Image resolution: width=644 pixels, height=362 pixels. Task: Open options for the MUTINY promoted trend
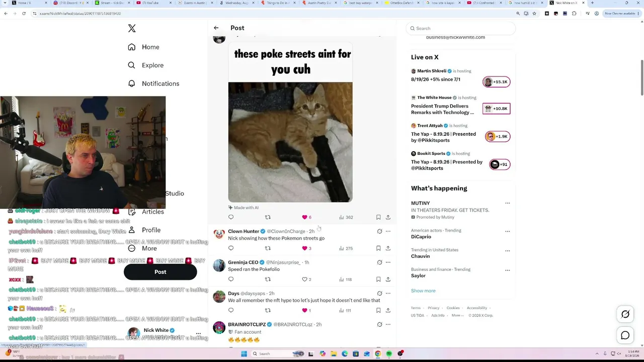[507, 204]
